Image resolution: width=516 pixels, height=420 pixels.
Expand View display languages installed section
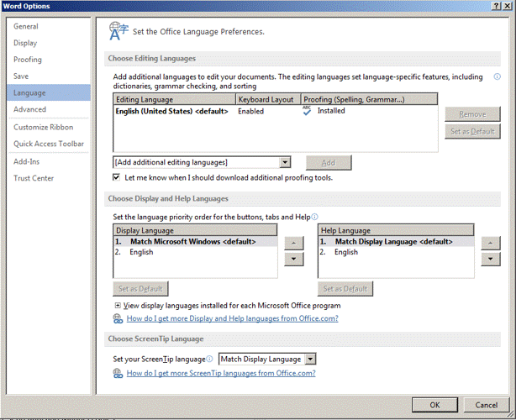pos(117,306)
